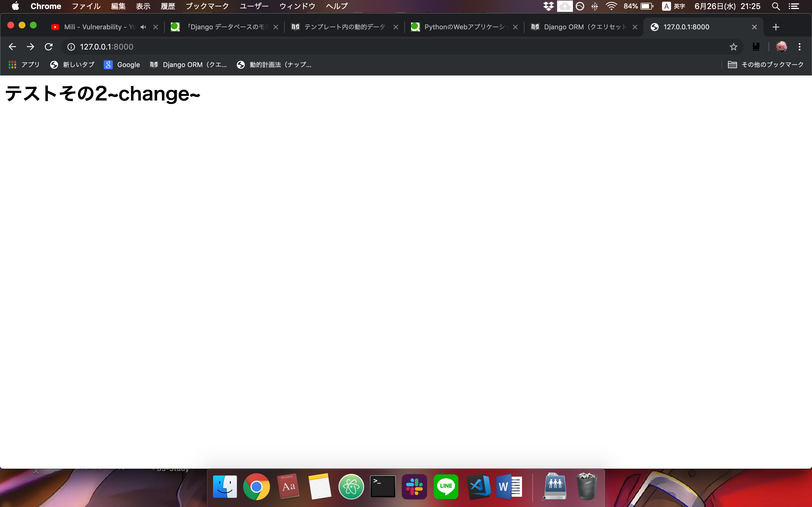Reload the current page

[49, 47]
